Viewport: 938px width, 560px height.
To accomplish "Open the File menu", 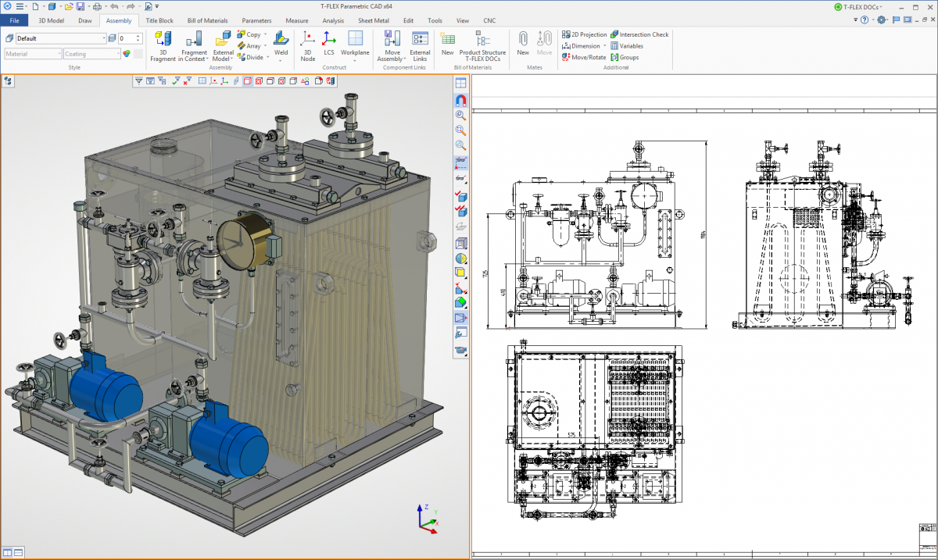I will tap(13, 20).
